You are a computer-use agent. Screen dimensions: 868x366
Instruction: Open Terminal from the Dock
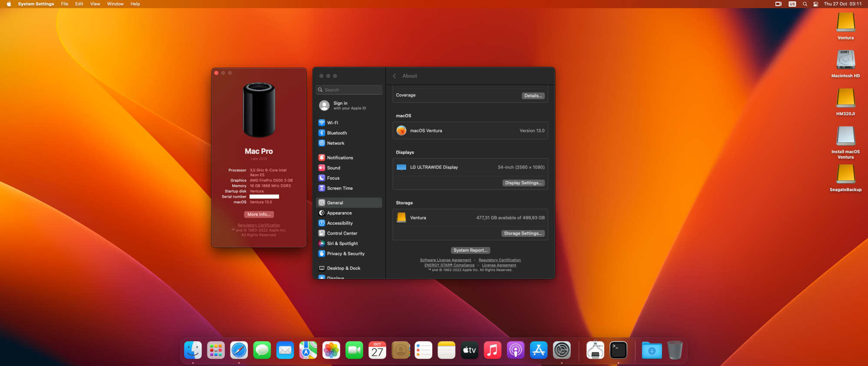pyautogui.click(x=618, y=350)
